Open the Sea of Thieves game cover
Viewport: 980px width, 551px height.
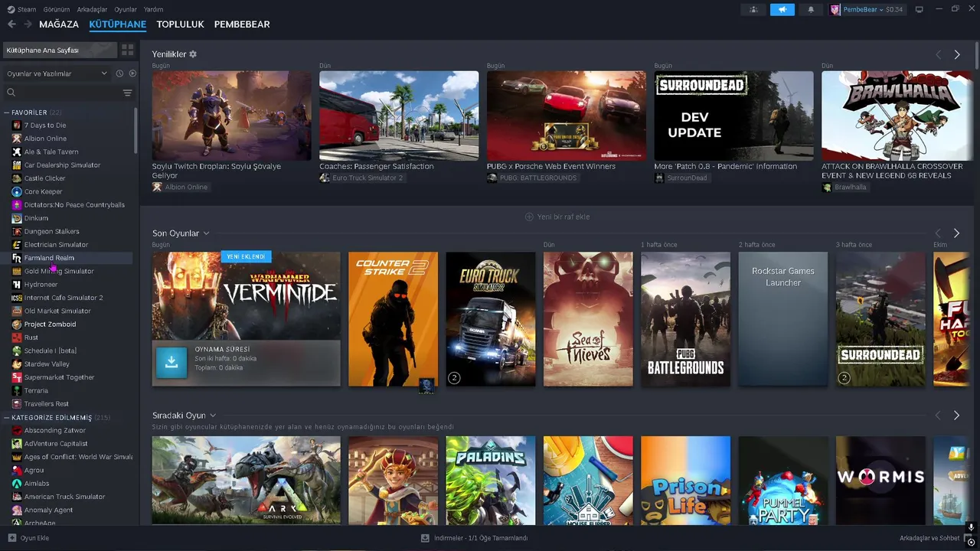[x=588, y=319]
